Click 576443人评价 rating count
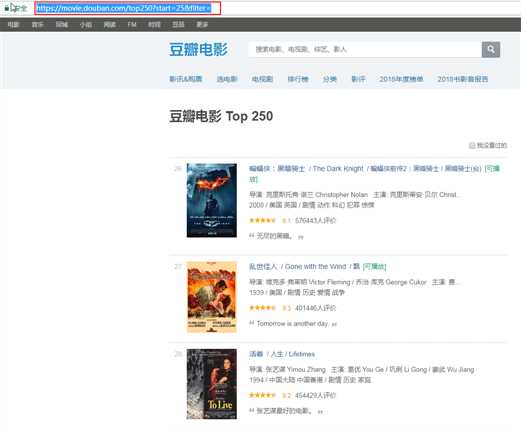This screenshot has height=430, width=521. click(315, 220)
